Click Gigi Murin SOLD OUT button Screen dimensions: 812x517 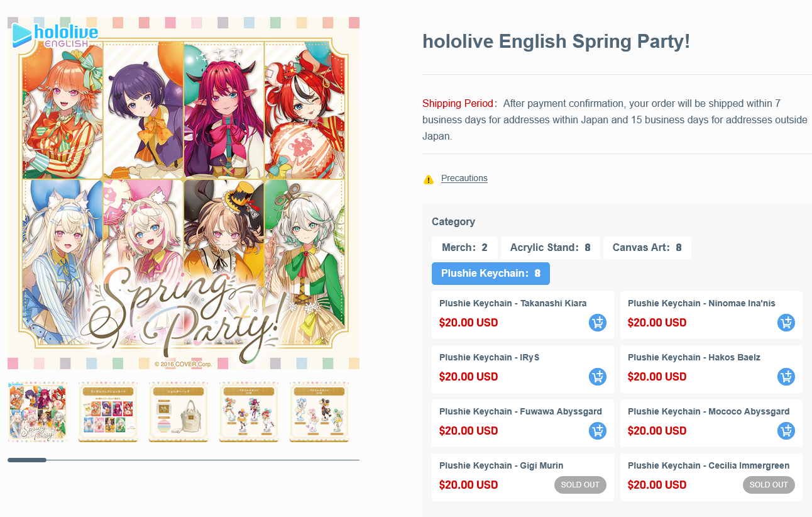(579, 485)
